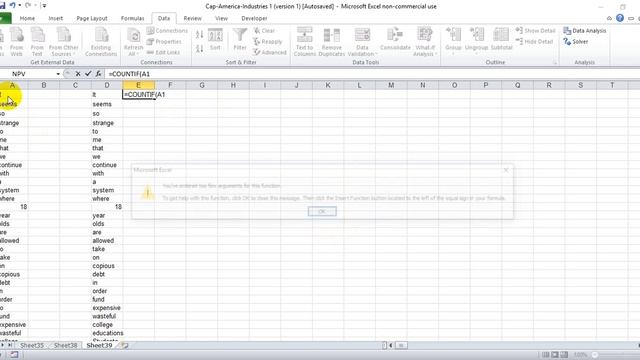Sort Z to A descending
The width and height of the screenshot is (640, 360).
200,49
